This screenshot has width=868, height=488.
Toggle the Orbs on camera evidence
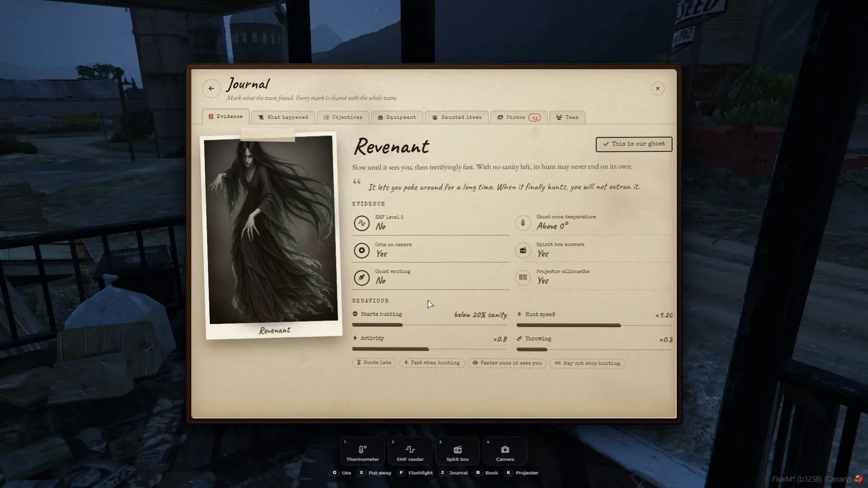[431, 250]
